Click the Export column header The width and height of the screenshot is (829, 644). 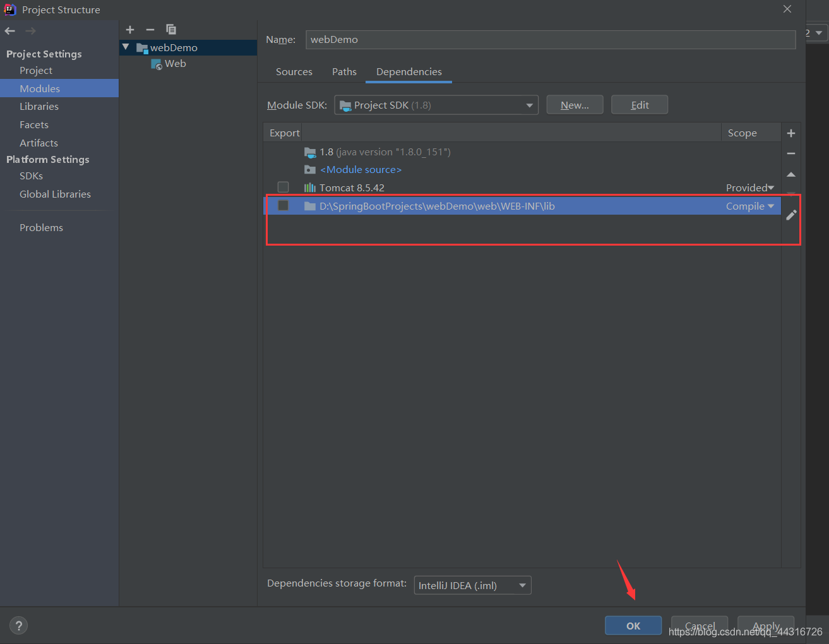[284, 133]
